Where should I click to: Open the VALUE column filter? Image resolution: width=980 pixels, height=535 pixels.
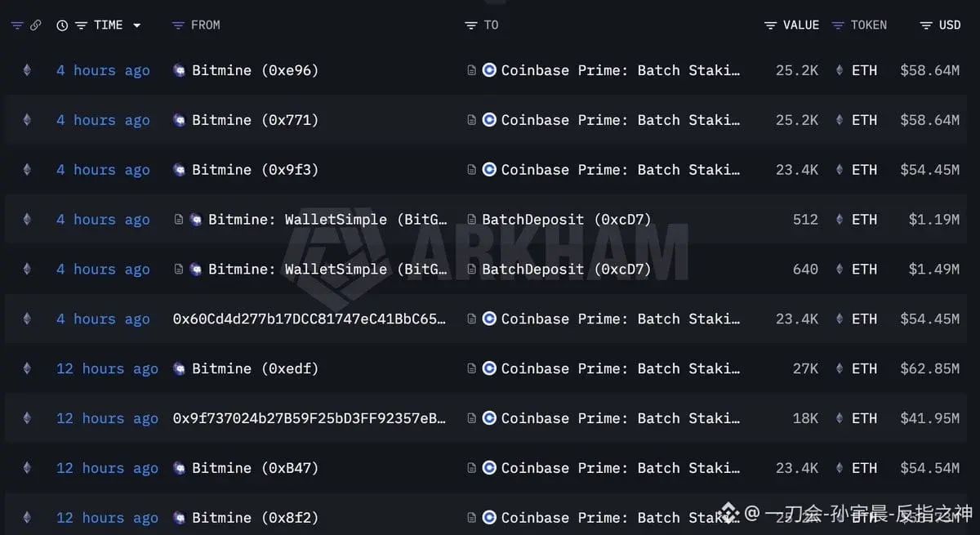[770, 25]
